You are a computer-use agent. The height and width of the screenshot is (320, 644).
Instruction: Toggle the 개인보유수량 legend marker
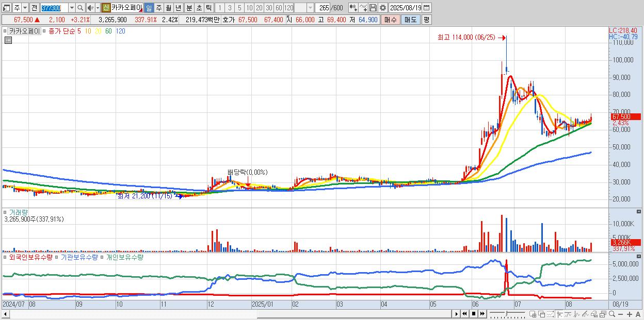(102, 257)
